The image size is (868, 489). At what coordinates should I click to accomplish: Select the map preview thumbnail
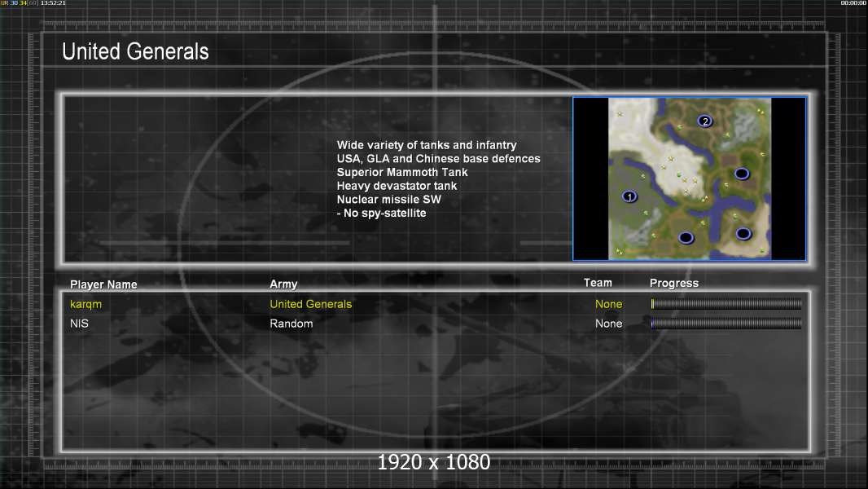click(x=689, y=178)
